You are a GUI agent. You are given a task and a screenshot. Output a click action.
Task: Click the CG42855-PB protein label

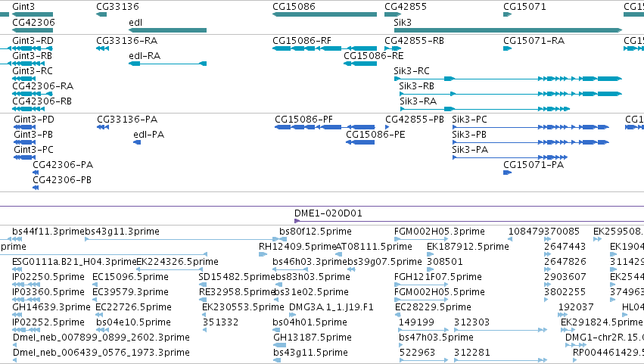point(415,120)
